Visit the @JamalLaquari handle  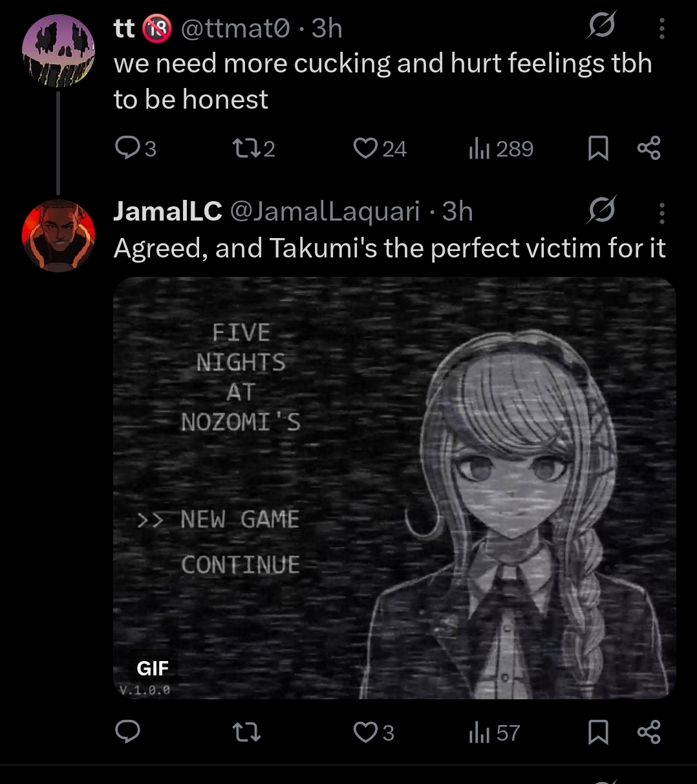tap(325, 212)
